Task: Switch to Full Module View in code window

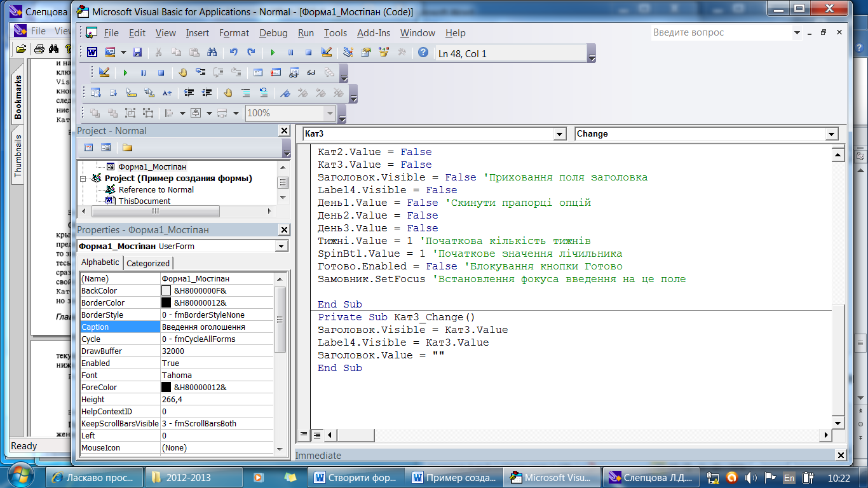Action: click(x=316, y=435)
